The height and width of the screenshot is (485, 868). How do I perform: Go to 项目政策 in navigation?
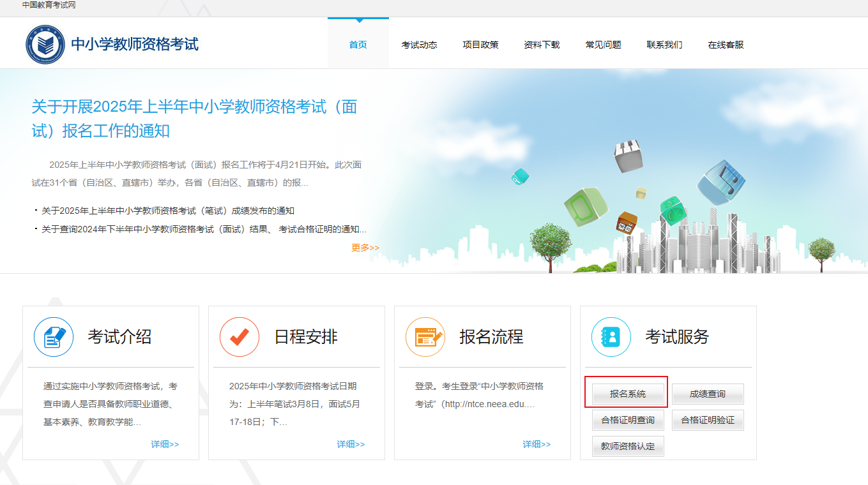[481, 45]
